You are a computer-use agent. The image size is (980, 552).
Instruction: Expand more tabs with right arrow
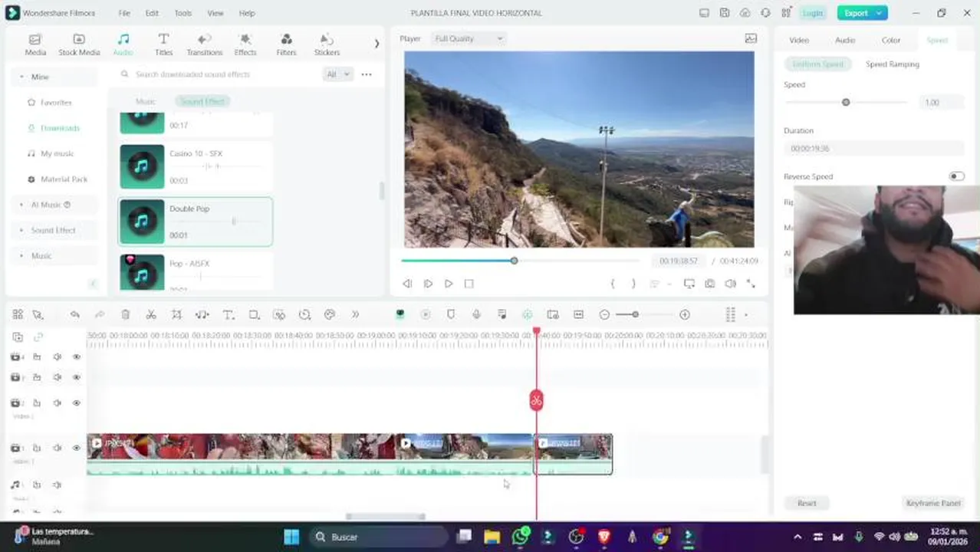(x=377, y=44)
